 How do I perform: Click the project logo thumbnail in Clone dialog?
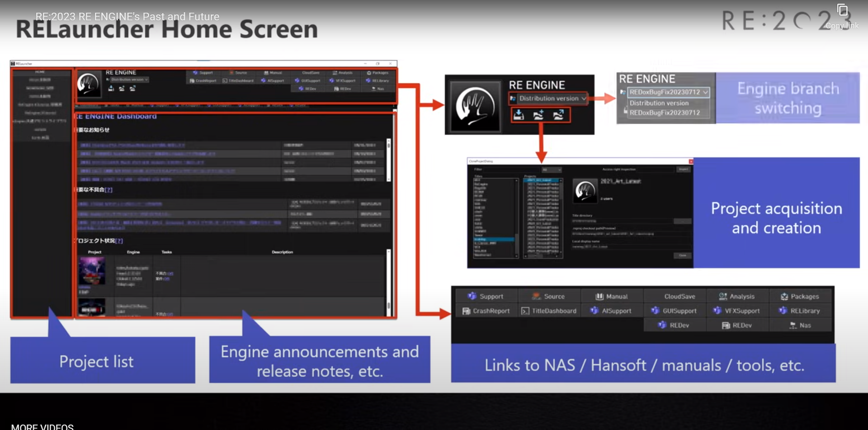coord(585,191)
